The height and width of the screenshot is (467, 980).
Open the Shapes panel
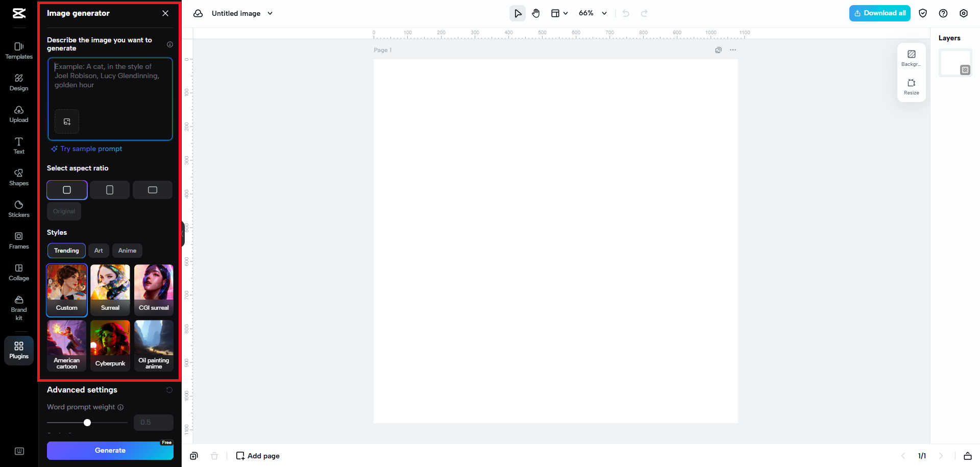click(18, 178)
